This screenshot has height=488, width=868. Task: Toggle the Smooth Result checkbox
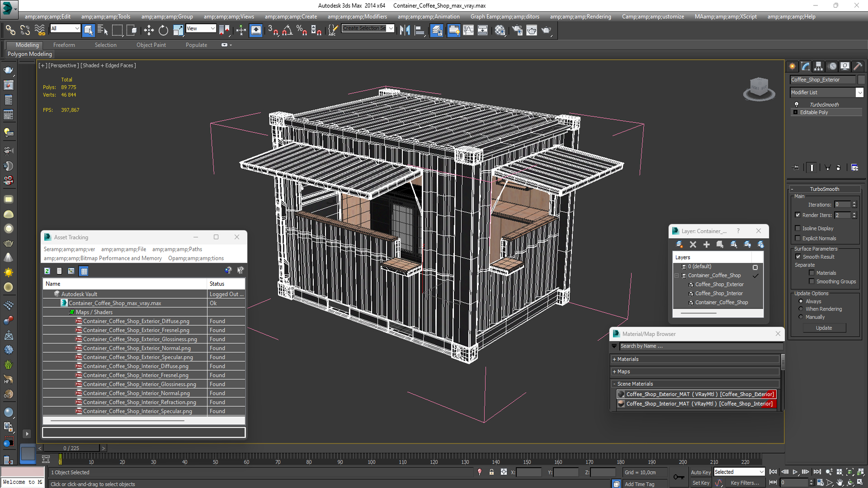coord(798,257)
